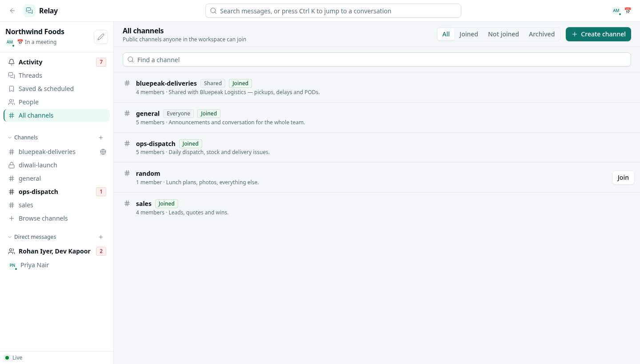Collapse the Direct messages section

click(x=32, y=237)
